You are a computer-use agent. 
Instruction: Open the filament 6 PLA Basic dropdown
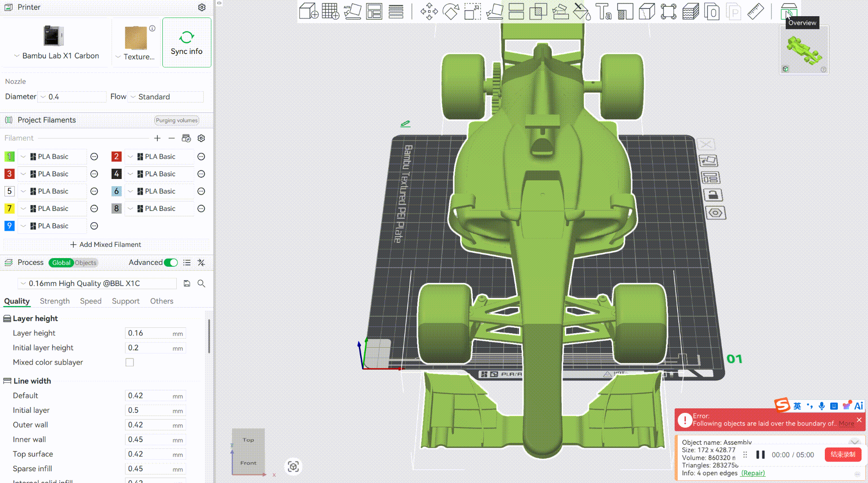pos(159,191)
